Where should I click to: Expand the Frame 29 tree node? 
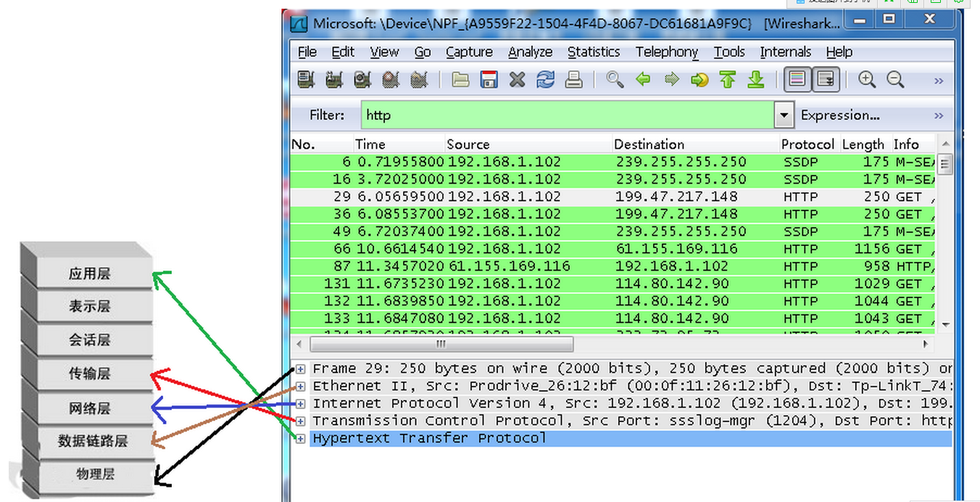tap(300, 369)
